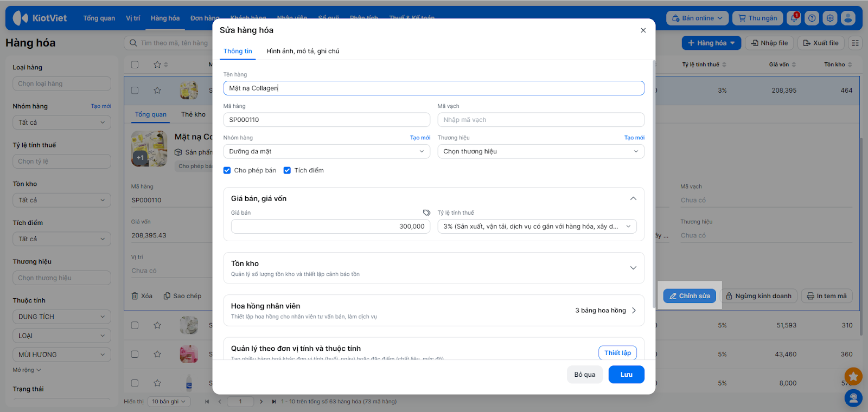Close the Sửa hàng hóa dialog

pyautogui.click(x=643, y=30)
